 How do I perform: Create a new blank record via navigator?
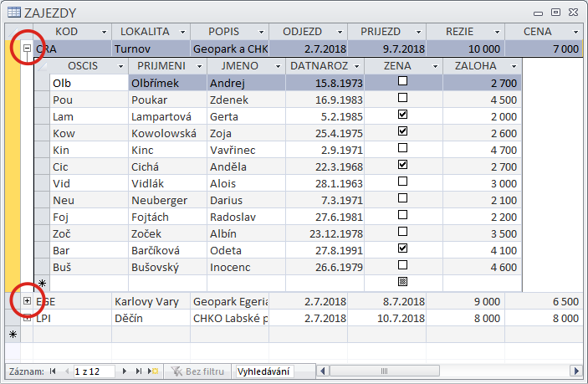tap(153, 370)
